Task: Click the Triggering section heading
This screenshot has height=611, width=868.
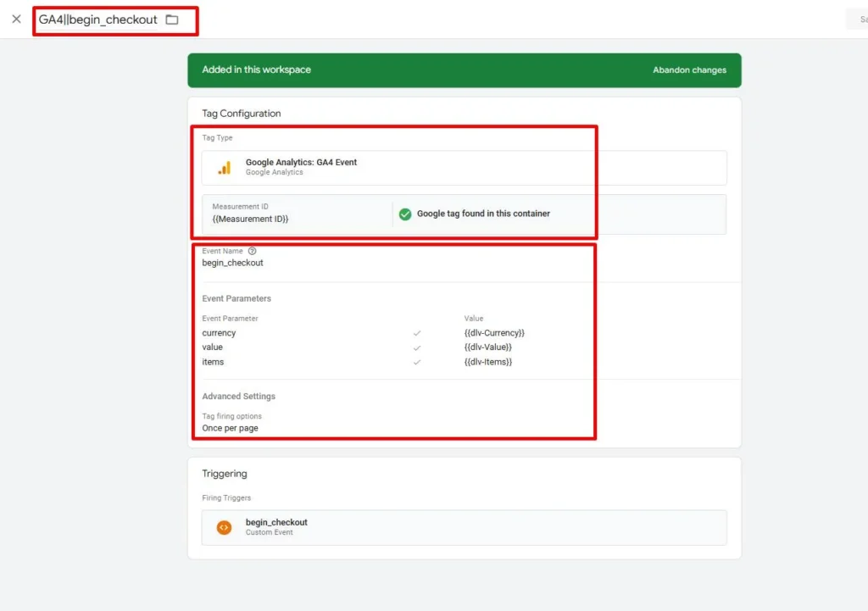Action: 224,474
